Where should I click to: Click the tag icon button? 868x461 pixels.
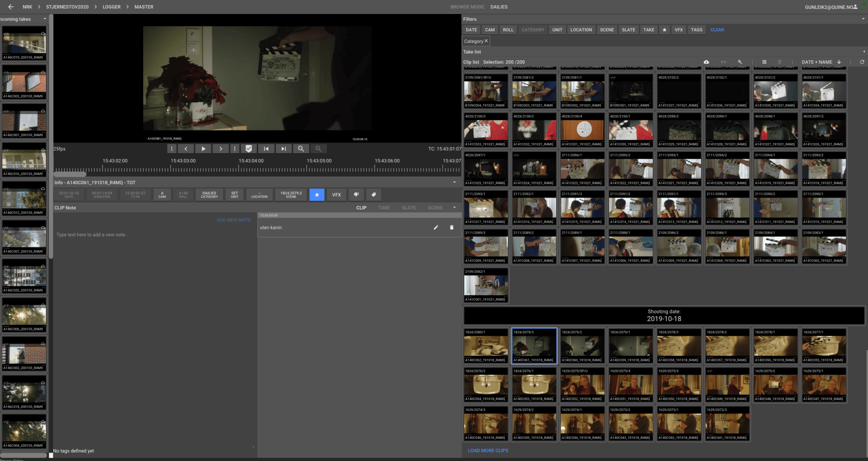click(373, 195)
